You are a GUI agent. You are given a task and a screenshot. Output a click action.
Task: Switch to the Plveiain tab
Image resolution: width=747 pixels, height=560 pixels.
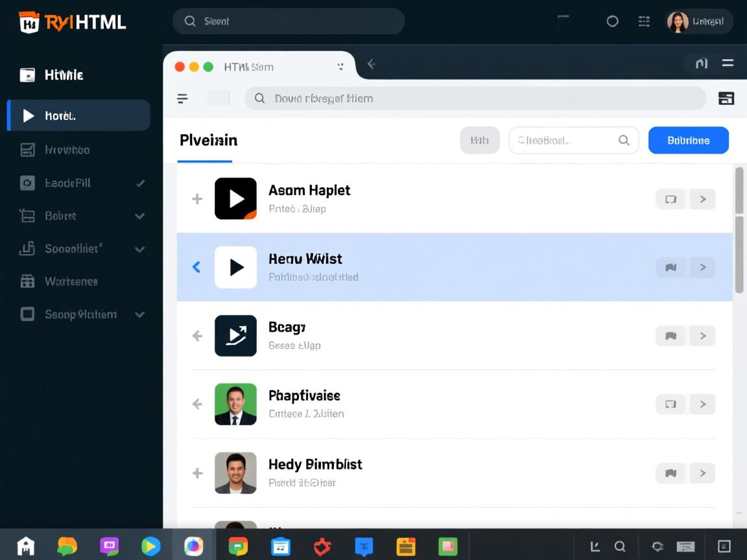click(x=208, y=141)
